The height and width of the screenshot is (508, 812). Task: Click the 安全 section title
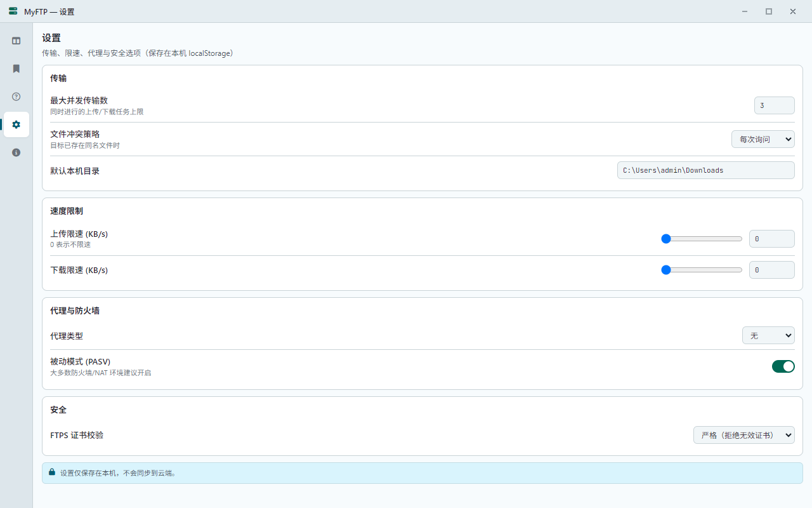point(58,410)
